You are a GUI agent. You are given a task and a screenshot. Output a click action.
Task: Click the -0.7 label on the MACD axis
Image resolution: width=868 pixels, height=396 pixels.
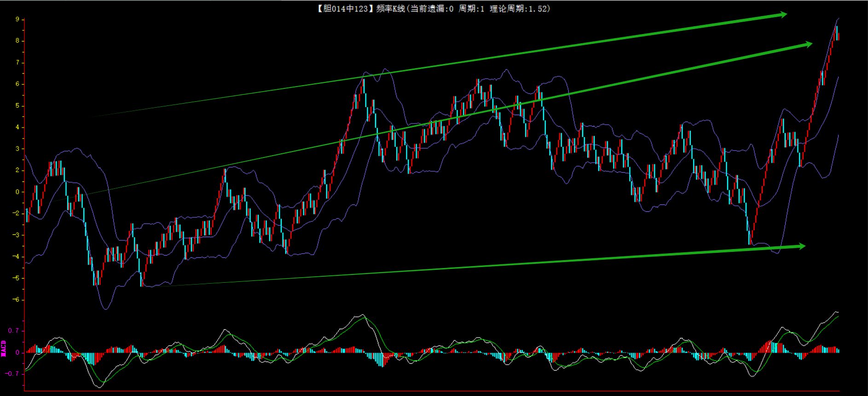(x=12, y=373)
